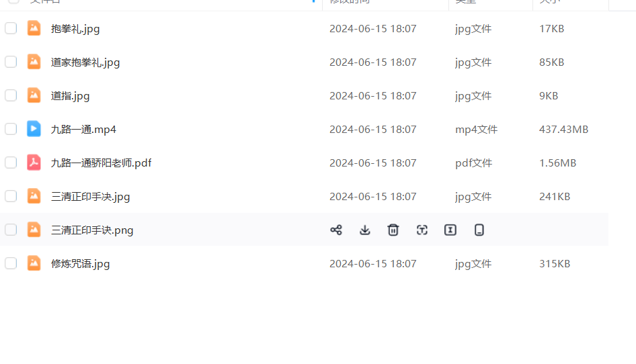Share the 三清正印手诀.png file
The width and height of the screenshot is (636, 364).
336,230
